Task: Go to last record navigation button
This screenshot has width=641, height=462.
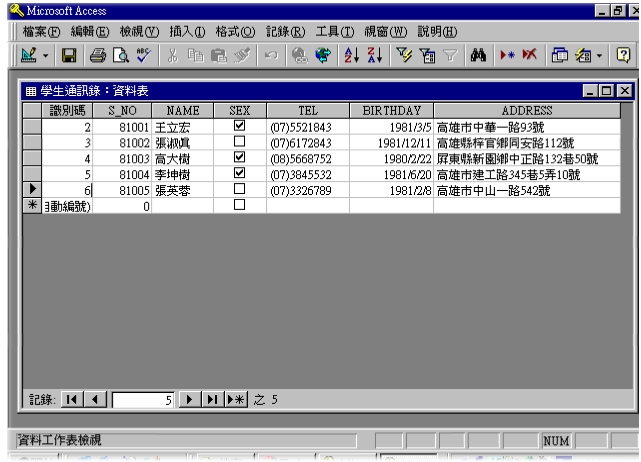Action: [213, 399]
